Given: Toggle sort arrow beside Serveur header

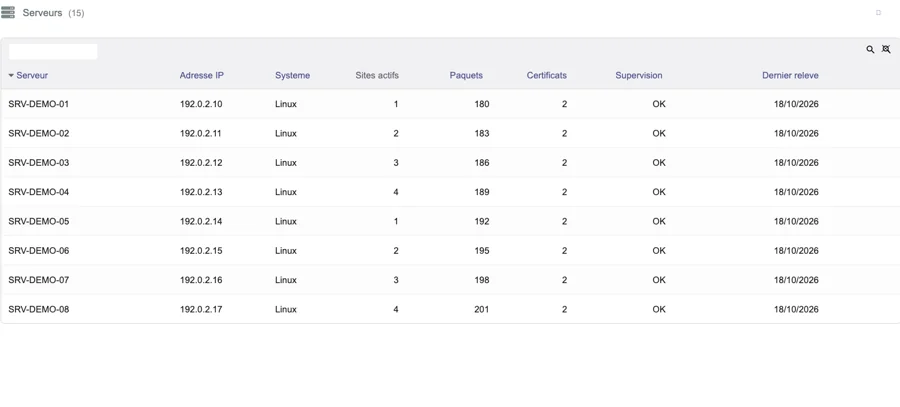Looking at the screenshot, I should (x=11, y=75).
